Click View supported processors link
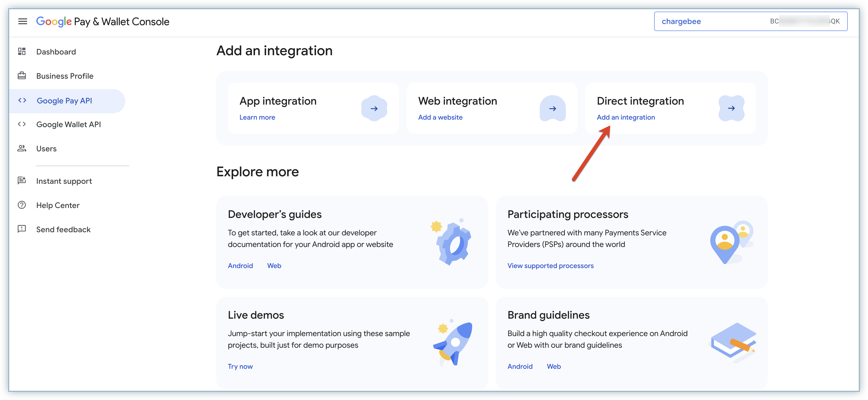 pyautogui.click(x=551, y=266)
